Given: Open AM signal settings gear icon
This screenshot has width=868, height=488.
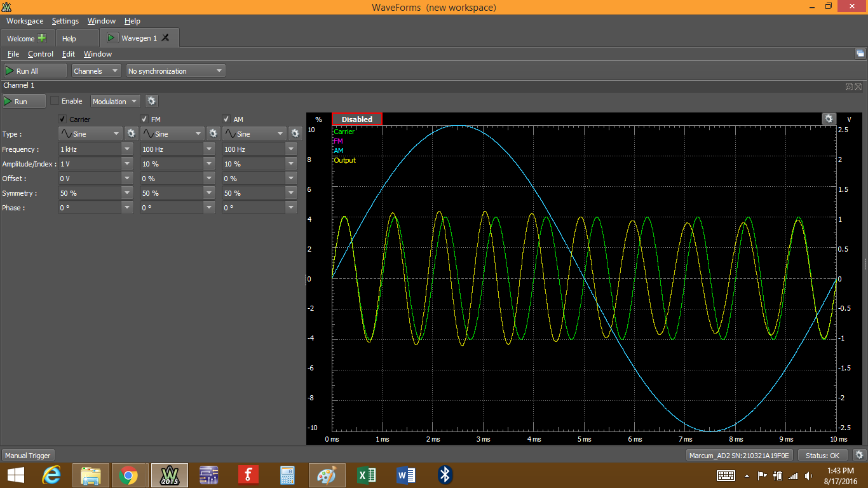Looking at the screenshot, I should (295, 133).
